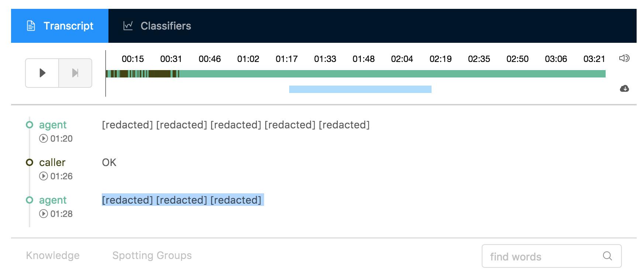Click the chart icon on Classifiers tab
The width and height of the screenshot is (644, 273).
pos(128,26)
